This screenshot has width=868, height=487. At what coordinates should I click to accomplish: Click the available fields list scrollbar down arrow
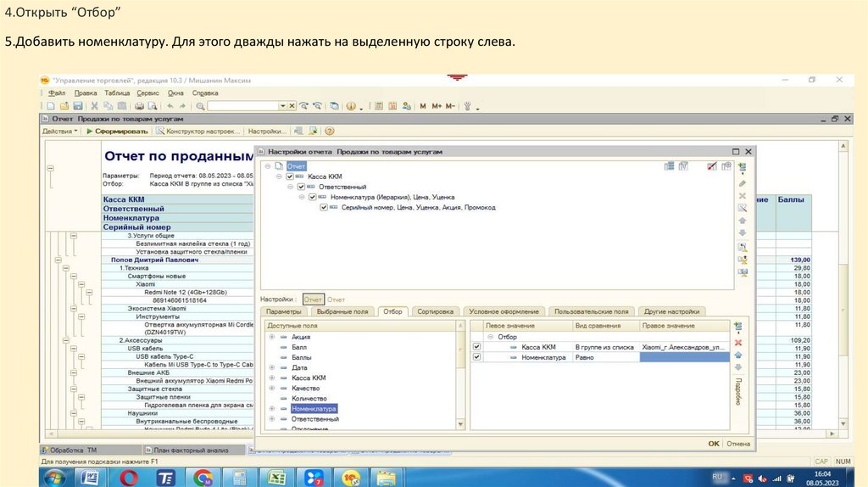(x=460, y=426)
